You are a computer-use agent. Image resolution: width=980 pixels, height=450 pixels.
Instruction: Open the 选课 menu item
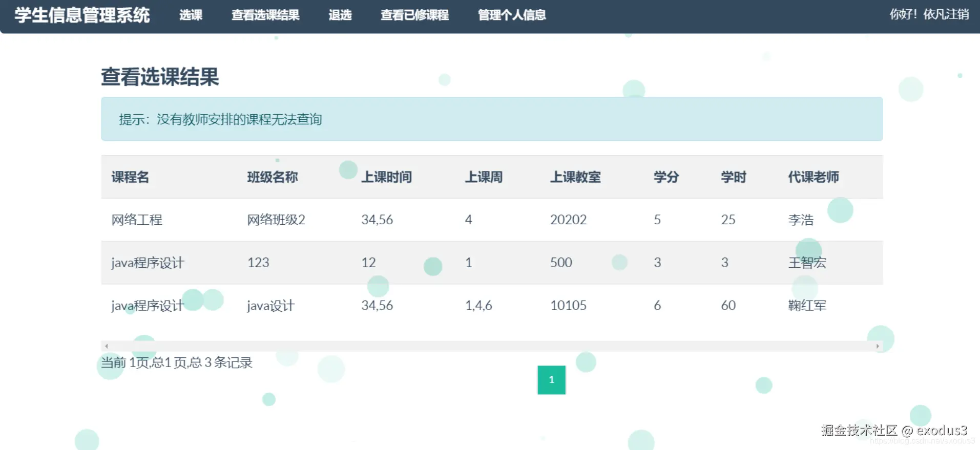pos(191,15)
